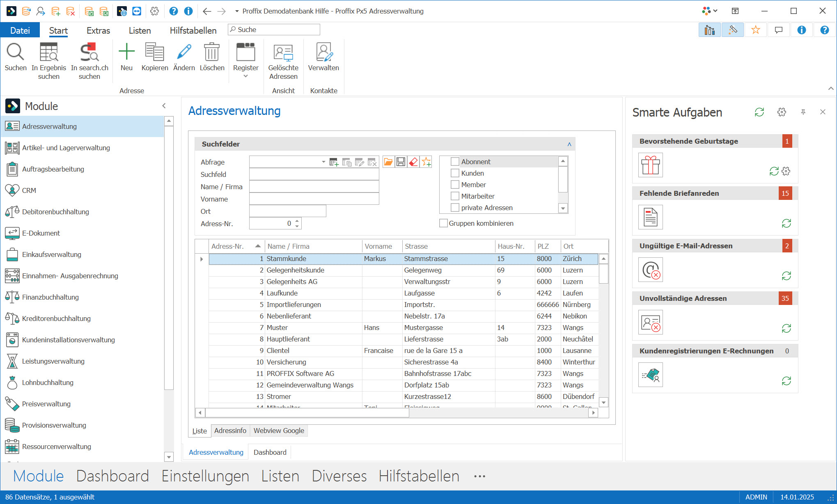837x504 pixels.
Task: Clear search fields with eraser icon
Action: pyautogui.click(x=413, y=162)
